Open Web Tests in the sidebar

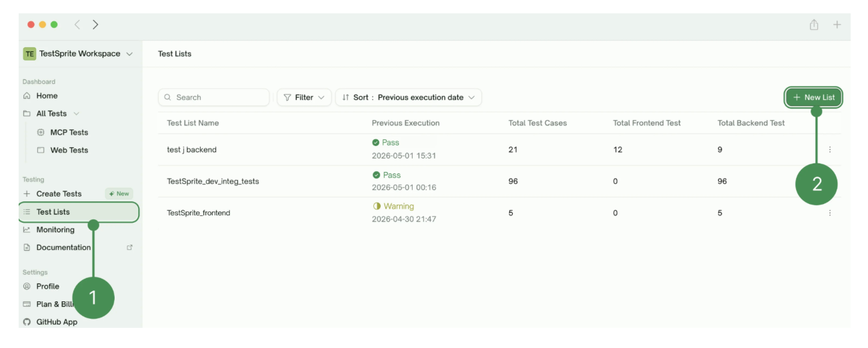click(69, 151)
